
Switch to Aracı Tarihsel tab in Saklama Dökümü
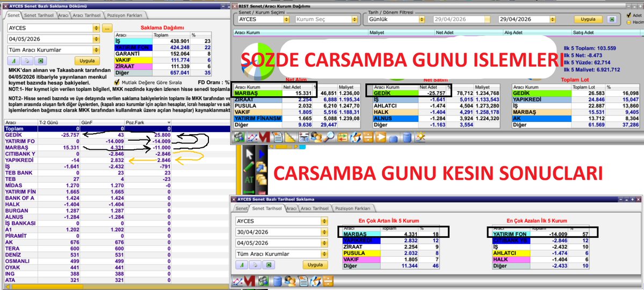(86, 15)
